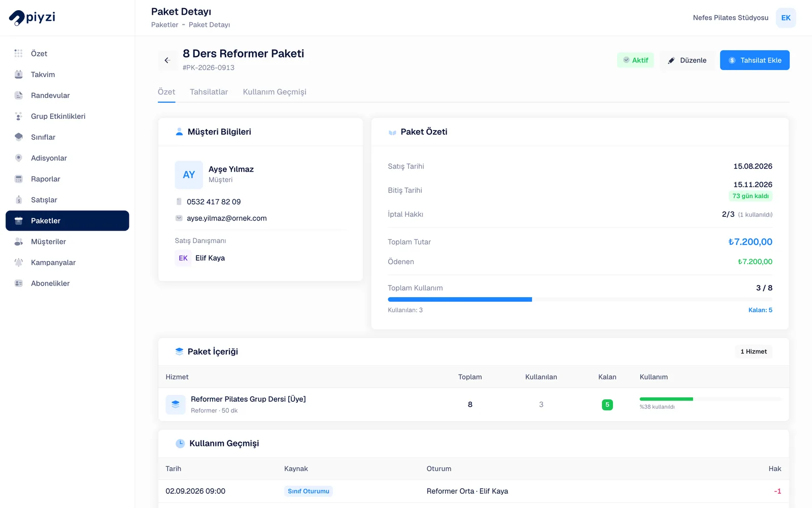The width and height of the screenshot is (812, 508).
Task: Click phone number 0532 417 82 09
Action: point(214,202)
